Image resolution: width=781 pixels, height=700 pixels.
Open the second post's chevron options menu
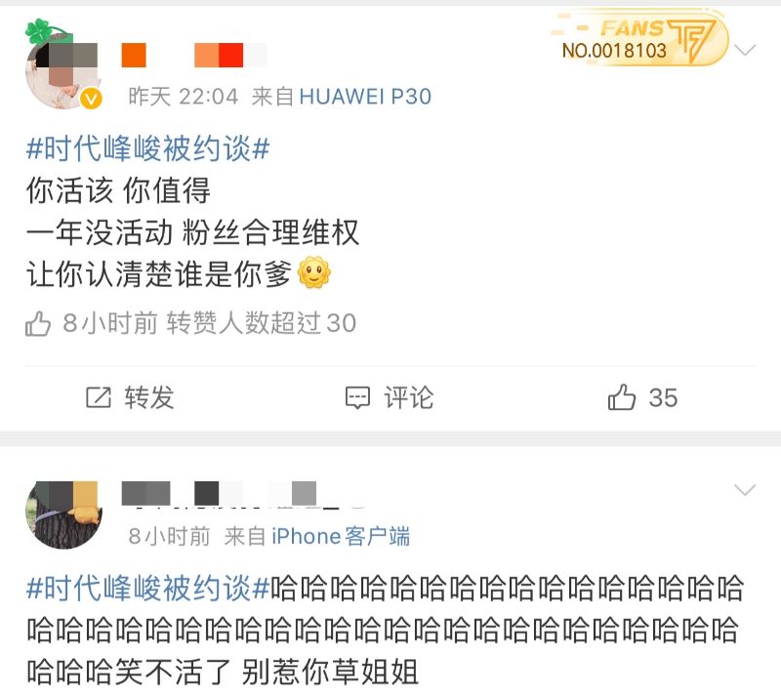(x=745, y=489)
